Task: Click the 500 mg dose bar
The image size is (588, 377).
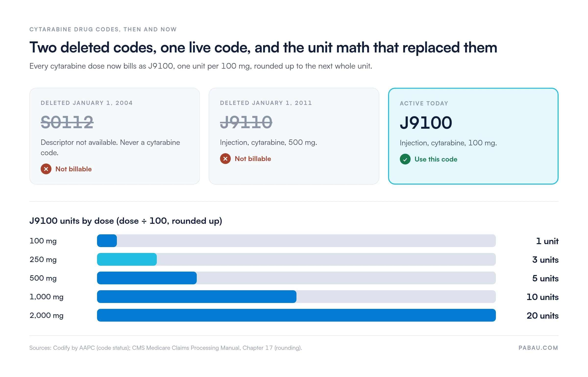Action: click(x=147, y=278)
